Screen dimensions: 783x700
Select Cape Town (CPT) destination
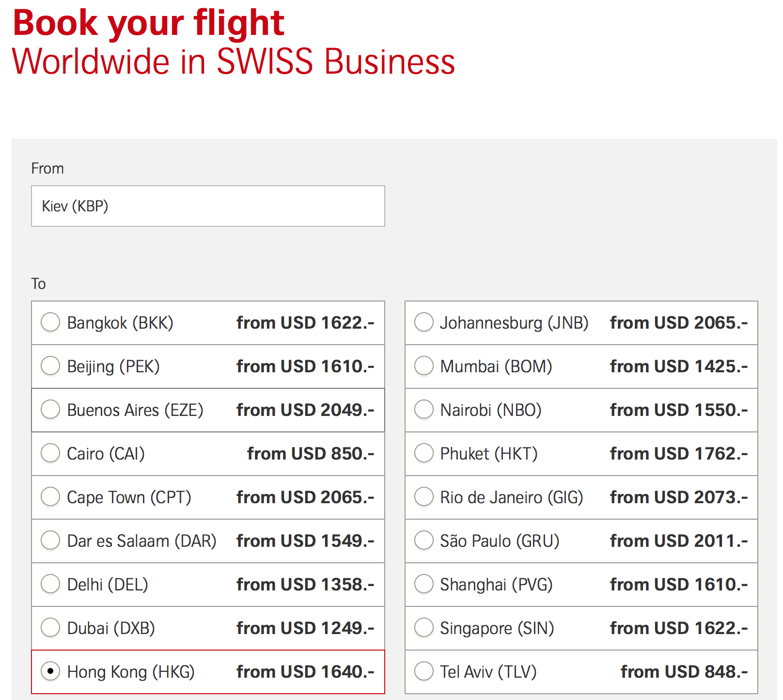50,497
